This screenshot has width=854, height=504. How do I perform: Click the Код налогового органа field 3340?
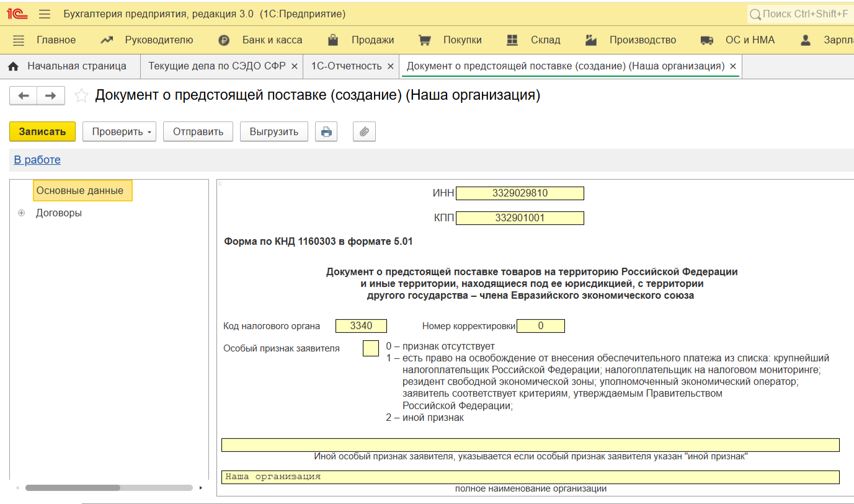[361, 326]
